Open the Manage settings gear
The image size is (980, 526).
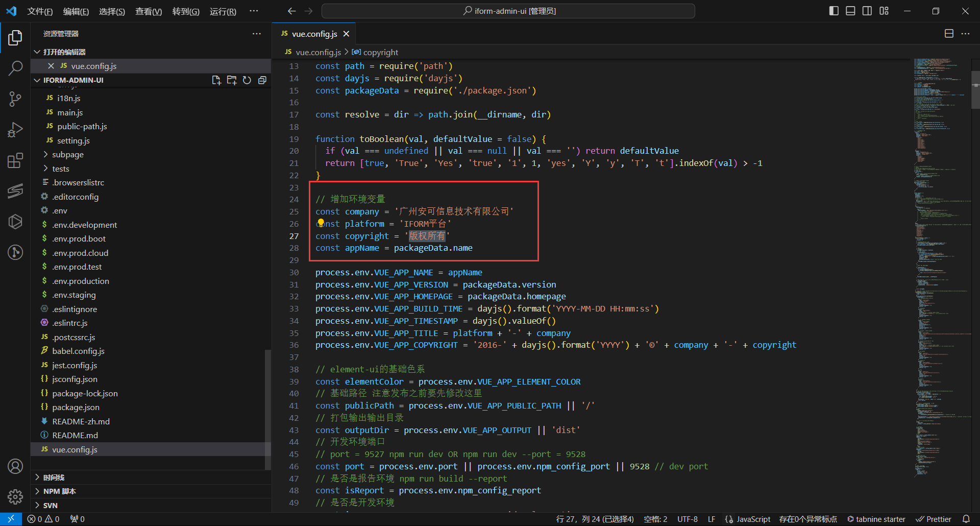(15, 496)
